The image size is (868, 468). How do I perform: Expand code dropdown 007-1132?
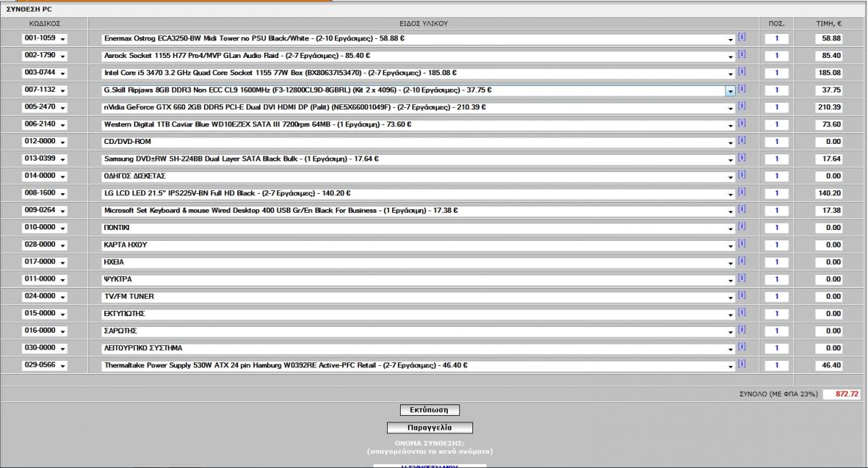tap(44, 90)
